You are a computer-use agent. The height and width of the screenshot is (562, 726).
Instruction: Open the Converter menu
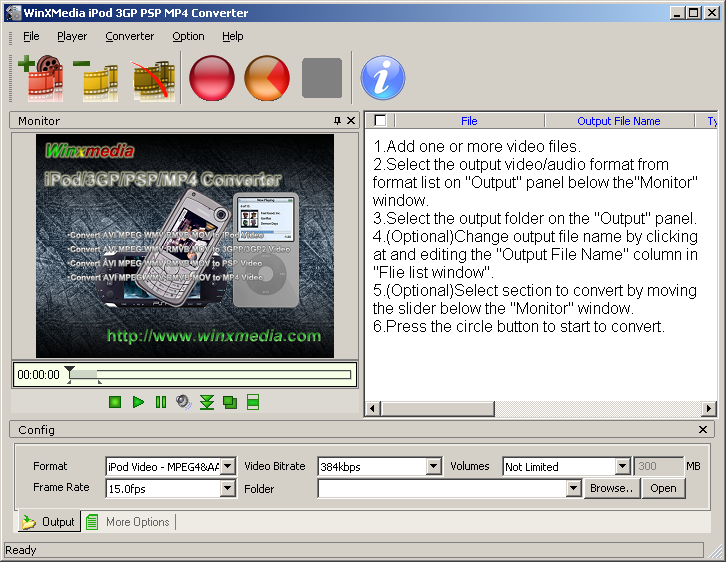click(130, 36)
